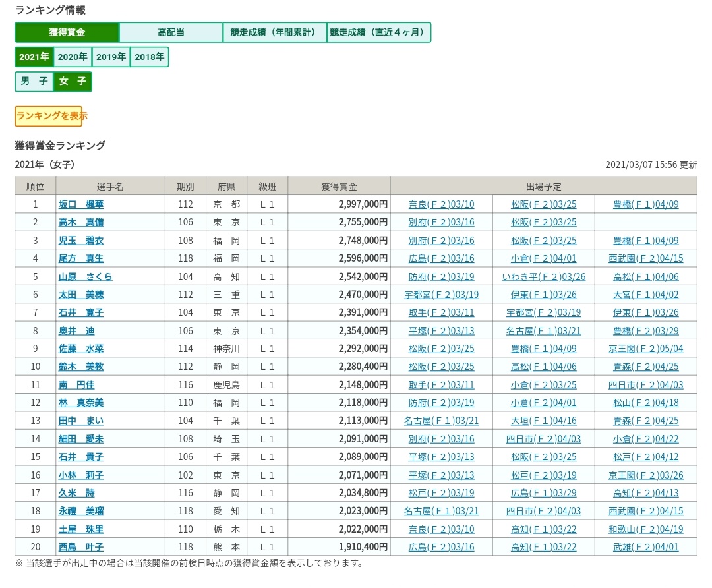Open 京王閣(F2)03/26 schedule link

(645, 475)
